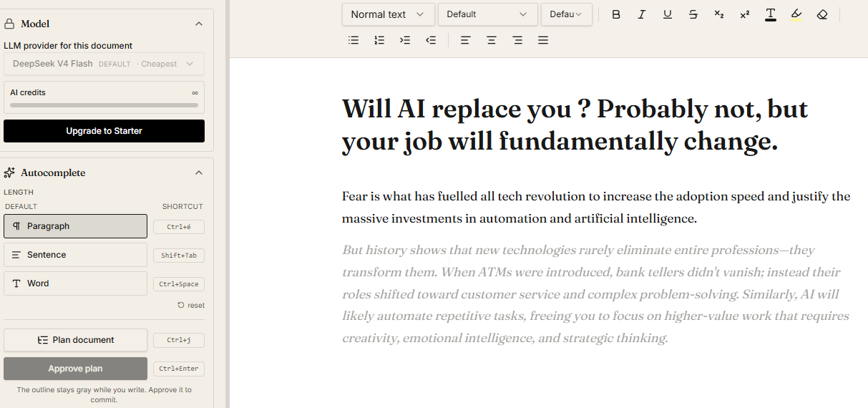This screenshot has height=408, width=868.
Task: Click the LLM provider for this document label
Action: pos(68,46)
